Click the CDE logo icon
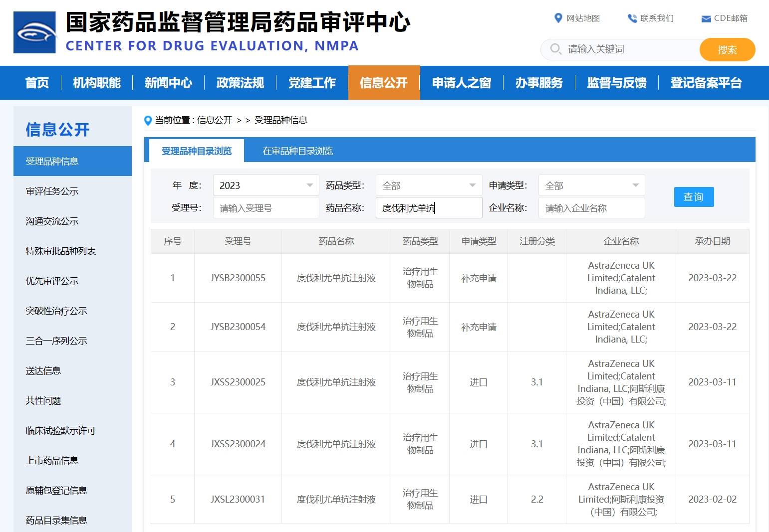769x532 pixels. tap(34, 32)
